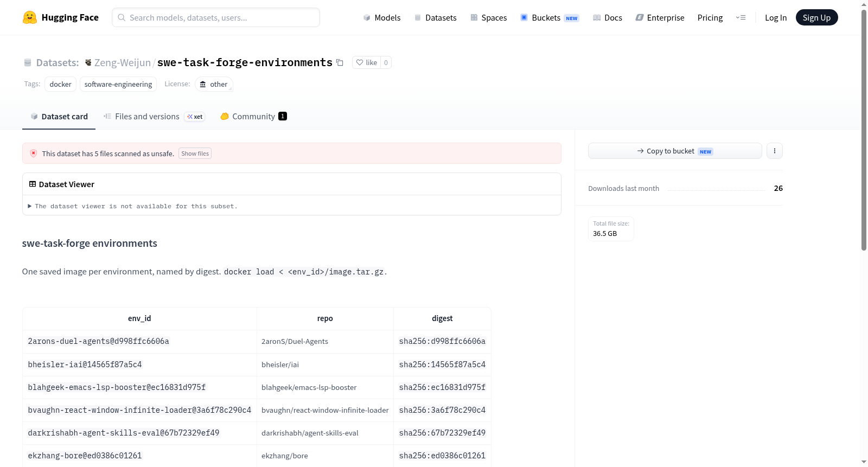Click cell bvaughn-react-window-infinite-loader@3a6f78c290c4
This screenshot has width=868, height=467.
(x=139, y=410)
